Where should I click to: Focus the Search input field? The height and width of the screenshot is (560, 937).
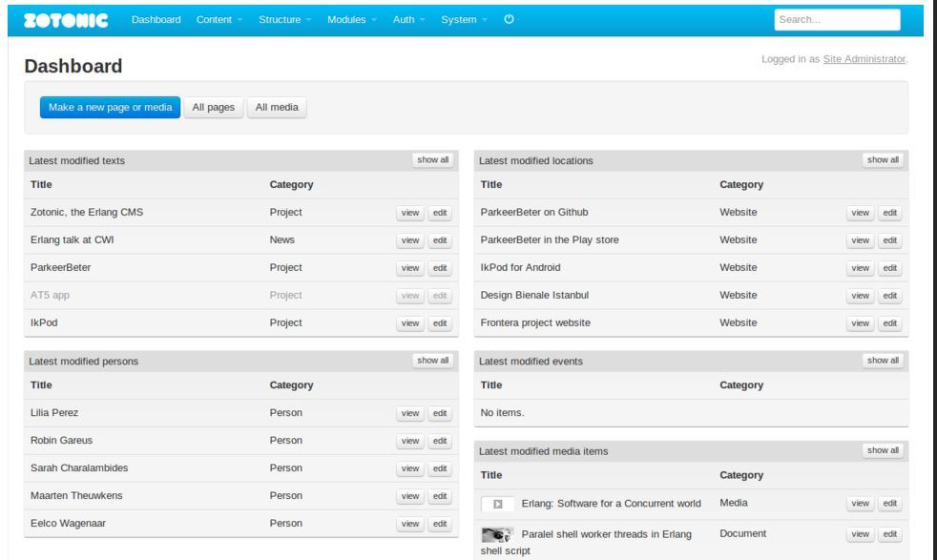[837, 20]
